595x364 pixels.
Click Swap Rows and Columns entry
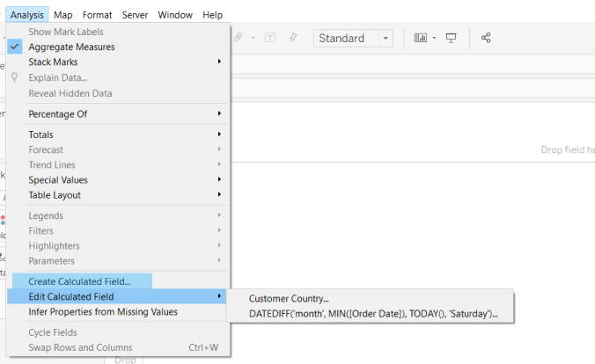coord(118,347)
